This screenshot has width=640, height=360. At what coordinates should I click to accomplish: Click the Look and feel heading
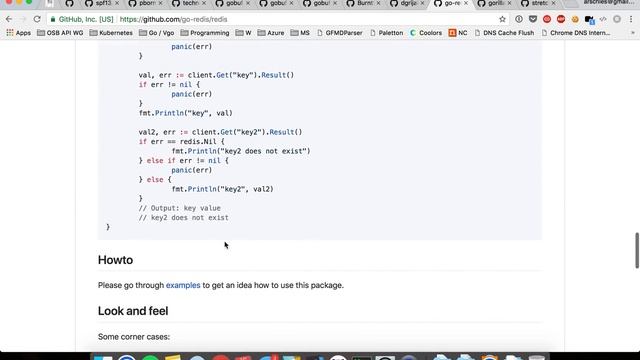tap(133, 311)
